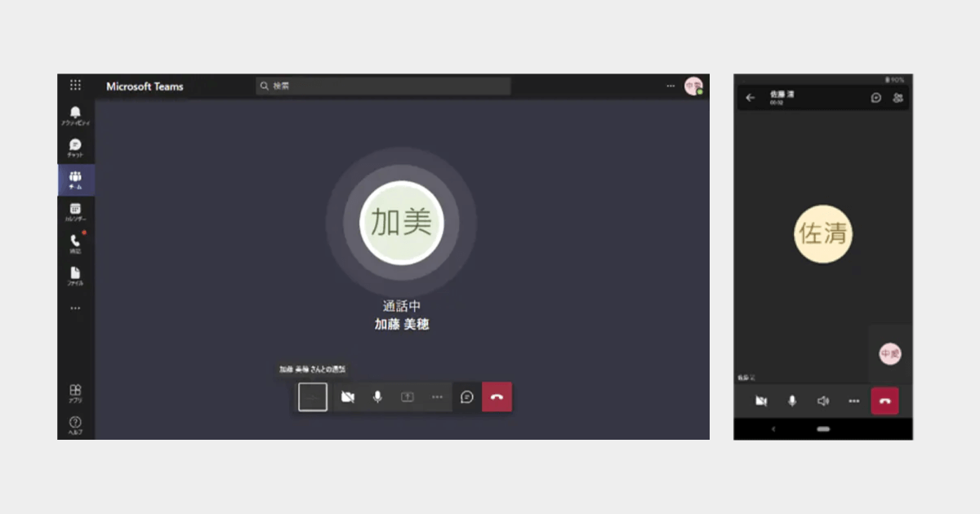Image resolution: width=980 pixels, height=514 pixels.
Task: Open more options on phone call bar
Action: click(x=854, y=401)
